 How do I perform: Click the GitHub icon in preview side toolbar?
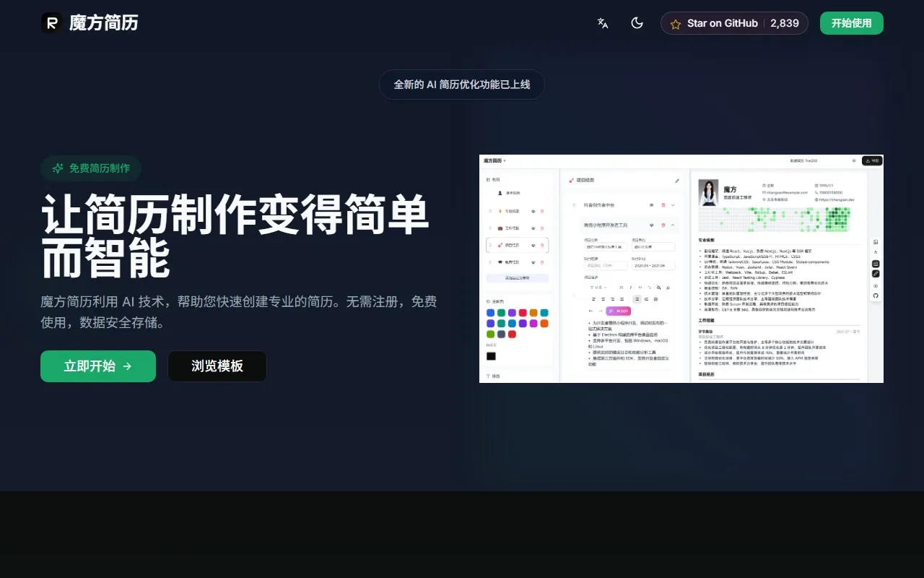876,296
